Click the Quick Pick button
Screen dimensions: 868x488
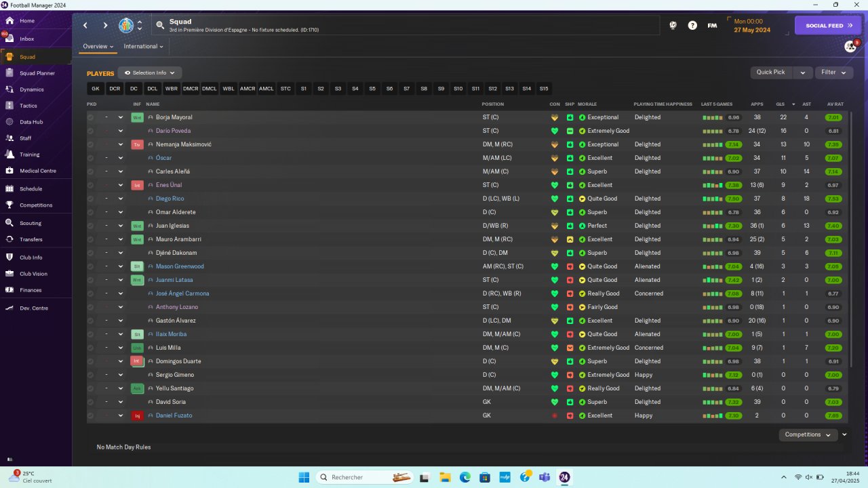[771, 73]
